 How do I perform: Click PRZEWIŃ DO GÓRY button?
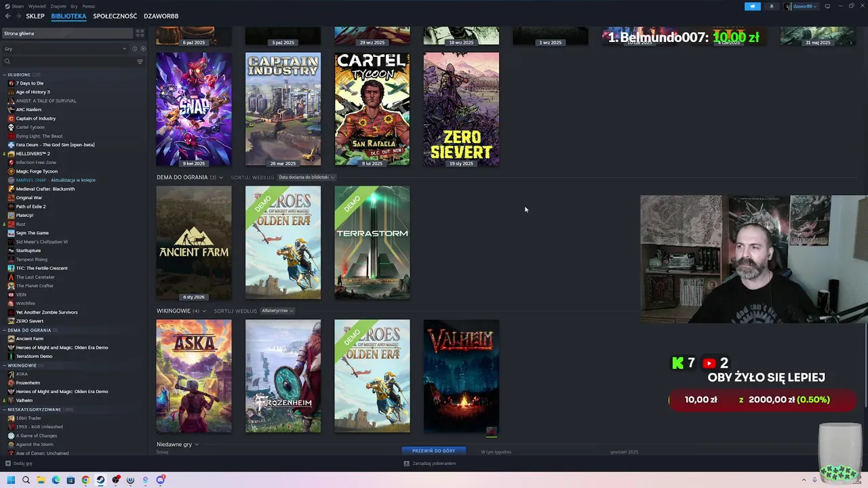(x=434, y=451)
